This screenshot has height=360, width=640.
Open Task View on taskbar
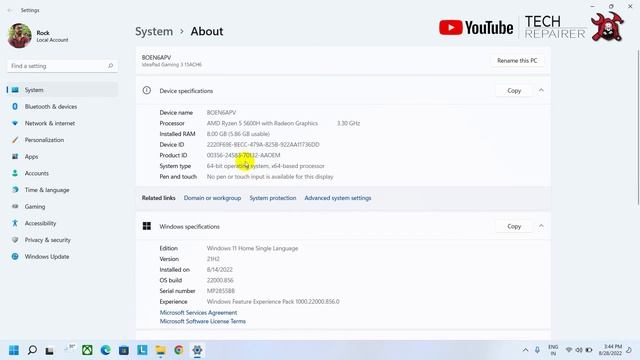(x=49, y=351)
